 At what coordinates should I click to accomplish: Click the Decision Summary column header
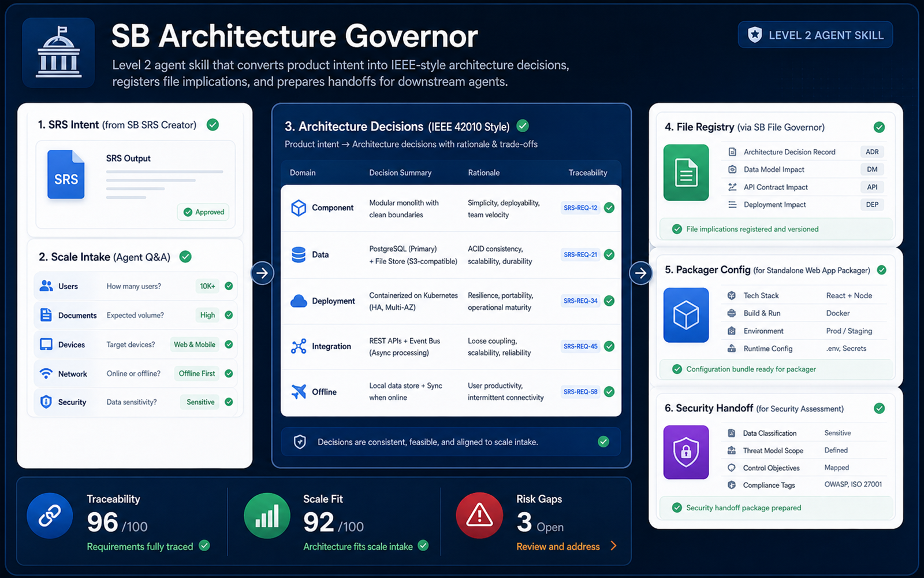coord(400,173)
